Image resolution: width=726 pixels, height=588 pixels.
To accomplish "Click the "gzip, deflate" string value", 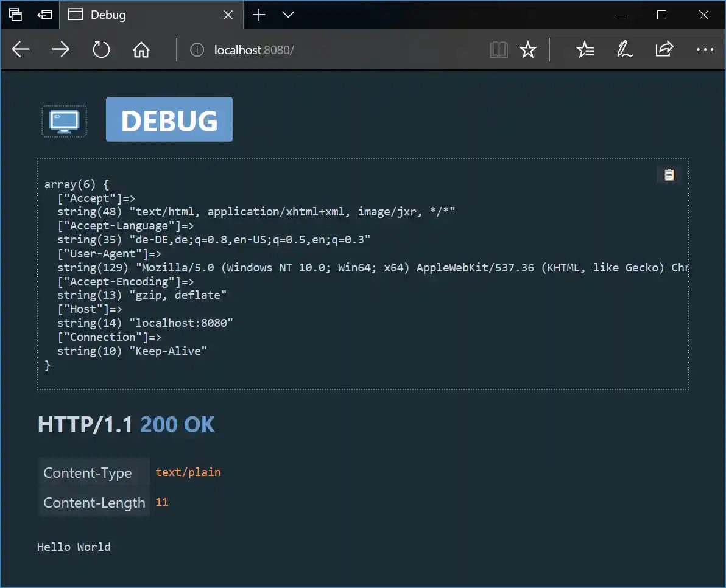I will point(178,295).
